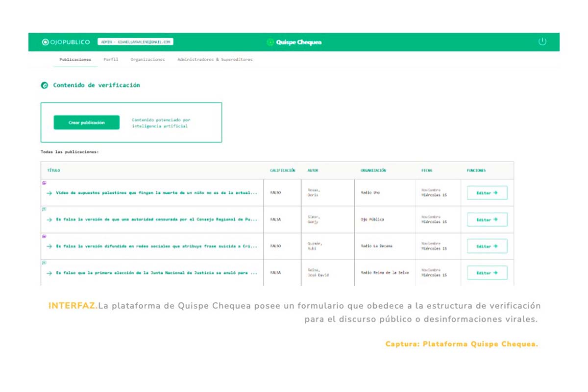Click the Contenido de verificación round icon

45,85
